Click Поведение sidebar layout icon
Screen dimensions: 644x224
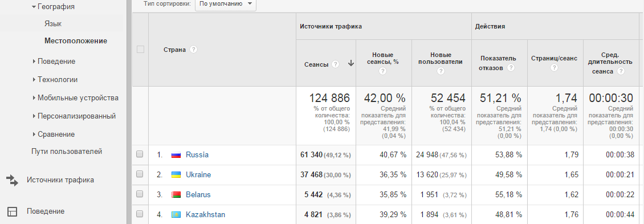pos(13,211)
